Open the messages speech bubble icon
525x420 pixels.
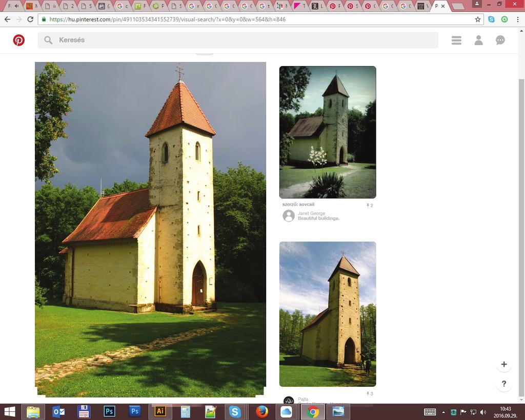click(x=500, y=40)
